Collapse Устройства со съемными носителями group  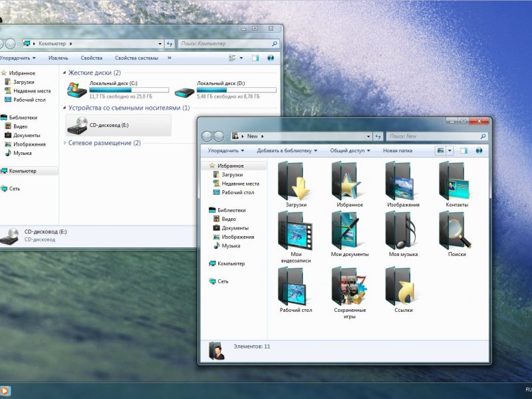[65, 108]
